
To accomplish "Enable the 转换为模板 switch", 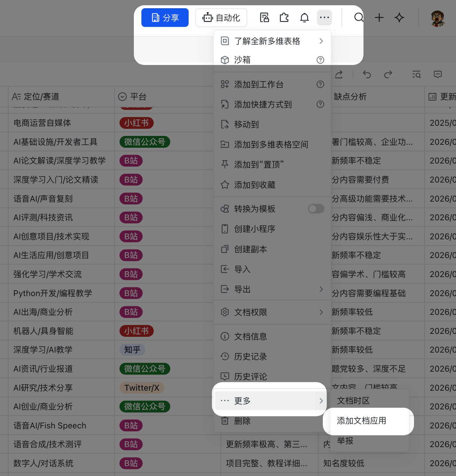I will (316, 208).
